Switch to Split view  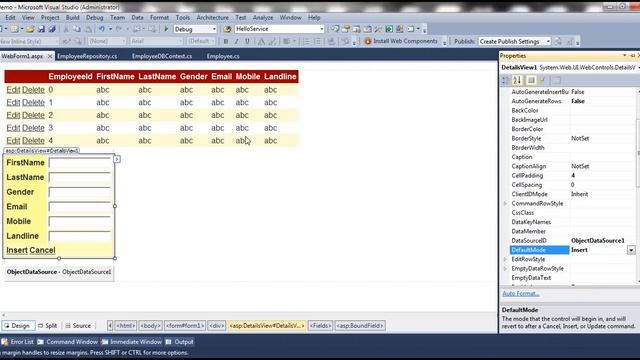pos(47,325)
